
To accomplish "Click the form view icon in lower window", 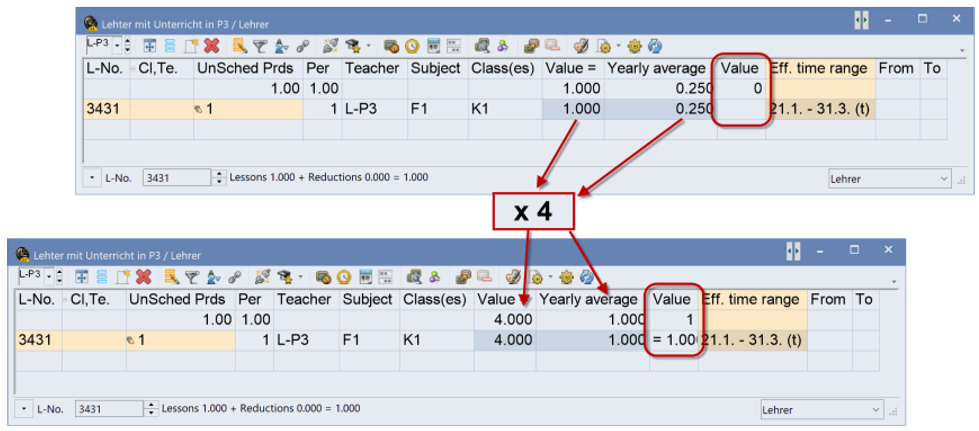I will coord(82,276).
